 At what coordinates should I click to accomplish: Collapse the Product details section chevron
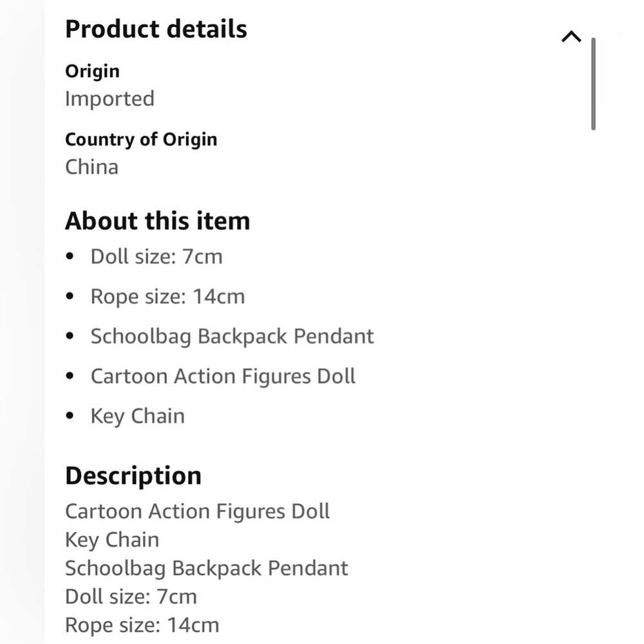[x=571, y=37]
